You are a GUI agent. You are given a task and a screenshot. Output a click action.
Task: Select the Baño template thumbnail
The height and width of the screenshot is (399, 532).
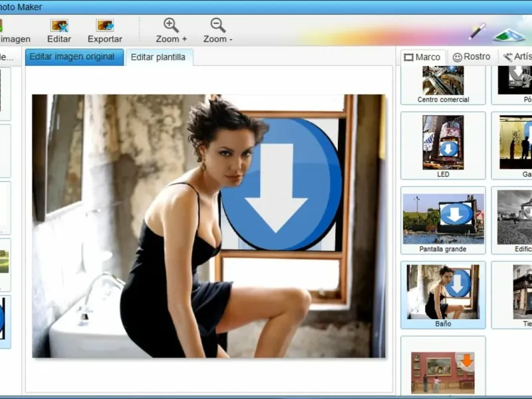click(x=443, y=292)
